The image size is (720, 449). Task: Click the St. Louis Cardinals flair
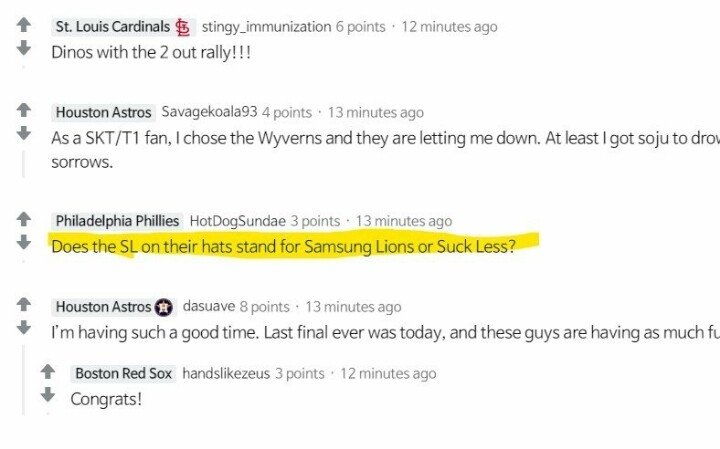click(112, 27)
